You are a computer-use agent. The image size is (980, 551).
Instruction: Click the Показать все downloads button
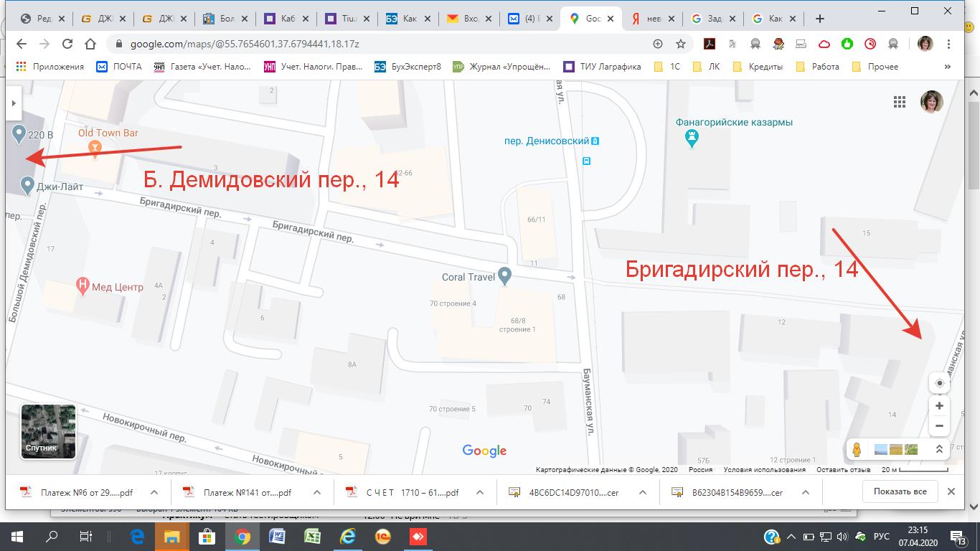900,491
